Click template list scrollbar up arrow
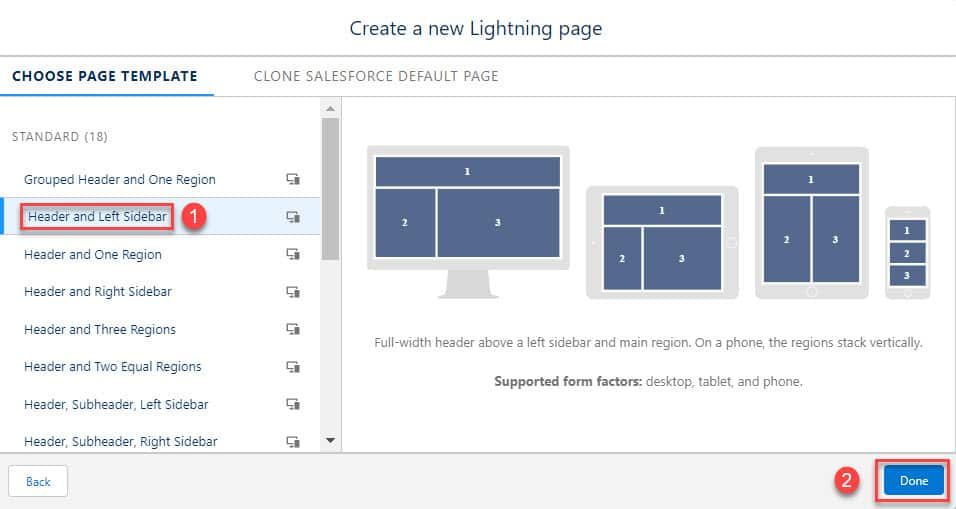The image size is (956, 509). [330, 109]
